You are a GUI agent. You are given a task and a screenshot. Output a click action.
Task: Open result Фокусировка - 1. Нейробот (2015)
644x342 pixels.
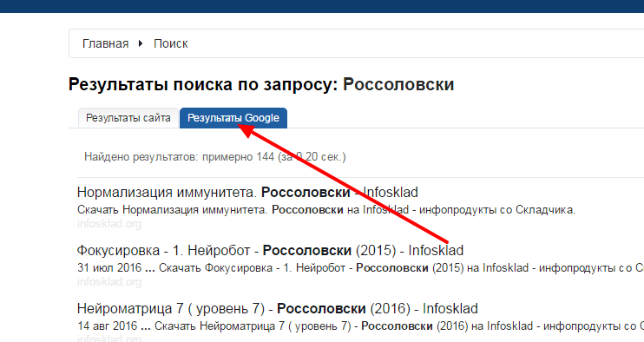[x=270, y=251]
